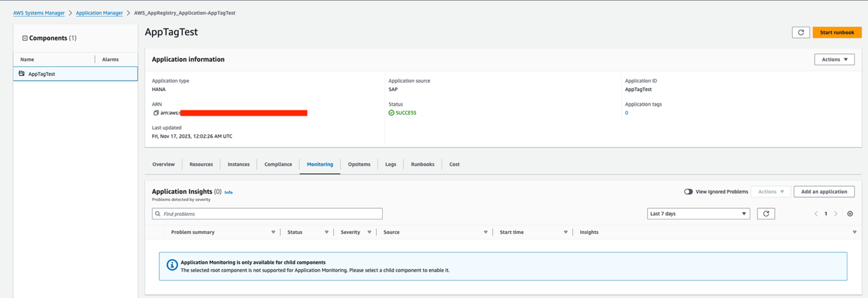Click the info icon in monitoring notice
Image resolution: width=868 pixels, height=298 pixels.
tap(172, 266)
